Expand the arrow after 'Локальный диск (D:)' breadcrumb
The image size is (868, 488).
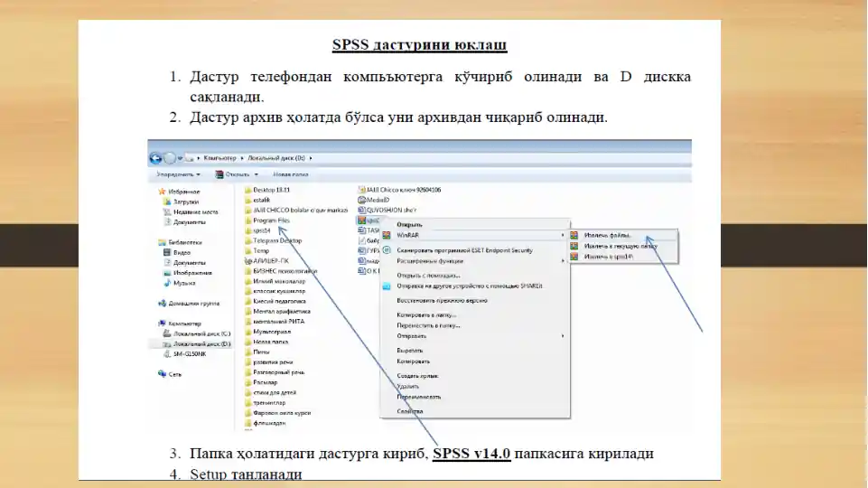tap(311, 158)
